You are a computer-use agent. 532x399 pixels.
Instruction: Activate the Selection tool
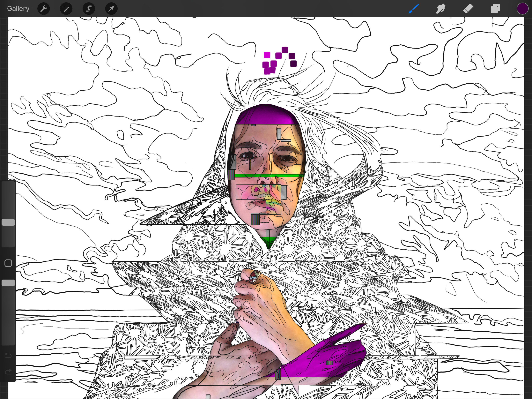pos(89,9)
